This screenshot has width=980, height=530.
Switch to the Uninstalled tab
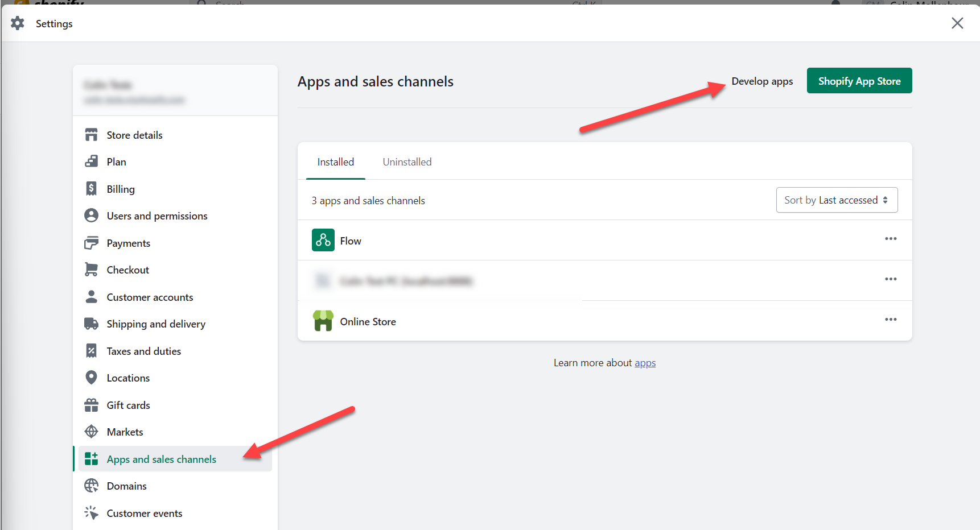pos(407,162)
